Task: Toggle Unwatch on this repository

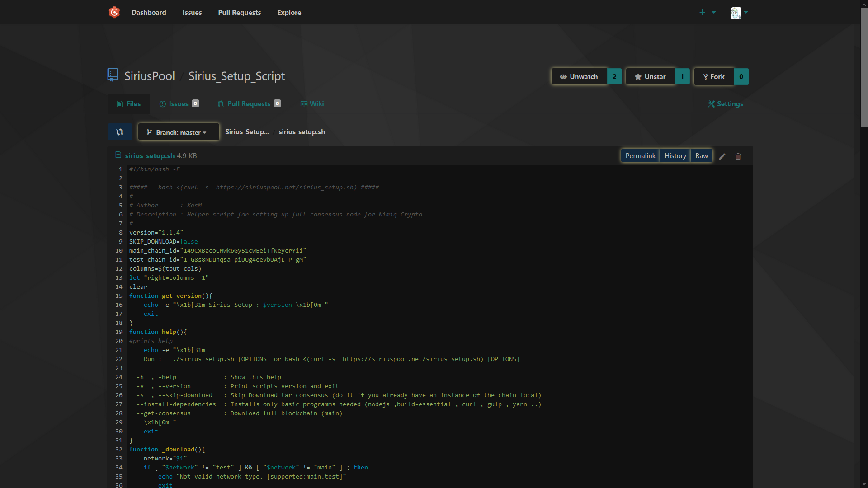Action: (x=579, y=77)
